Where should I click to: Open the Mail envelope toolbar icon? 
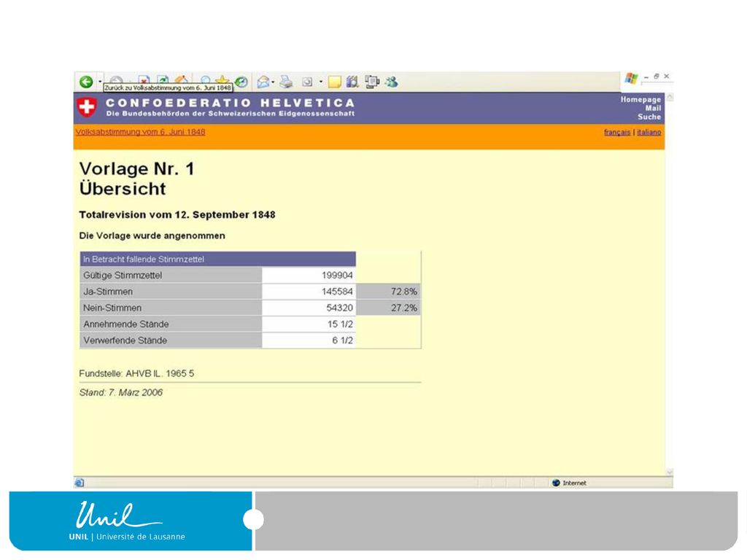263,82
